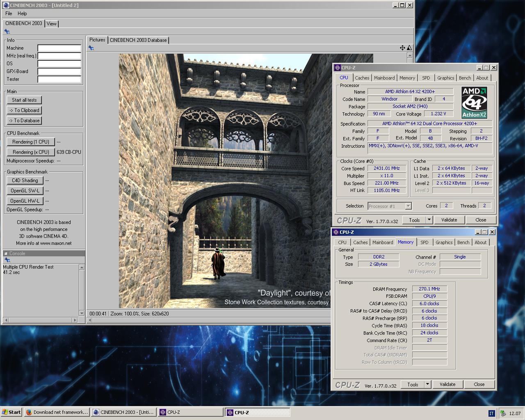Click Close button in lower CPU-Z Memory window
The image size is (525, 420).
479,384
